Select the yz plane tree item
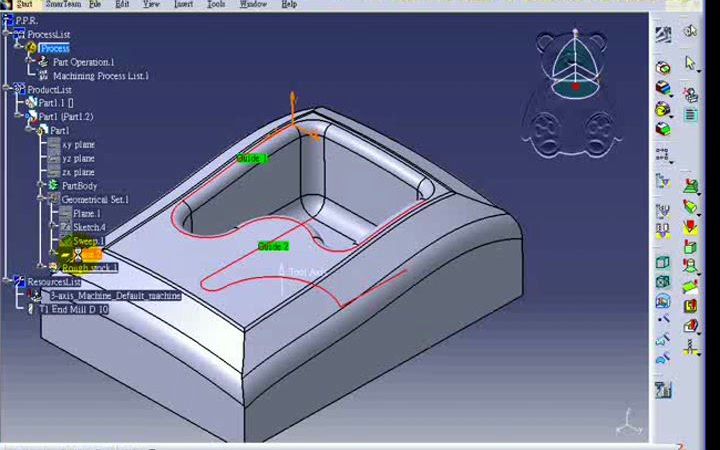 tap(79, 158)
